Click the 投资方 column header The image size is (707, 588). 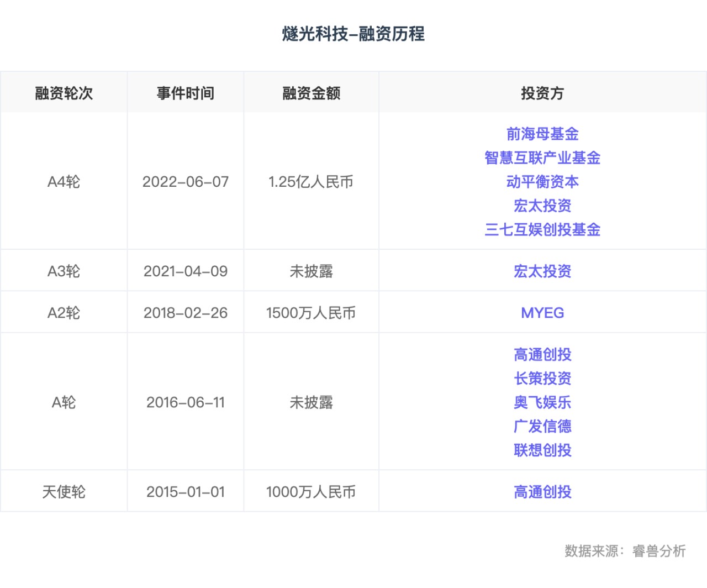coord(542,93)
